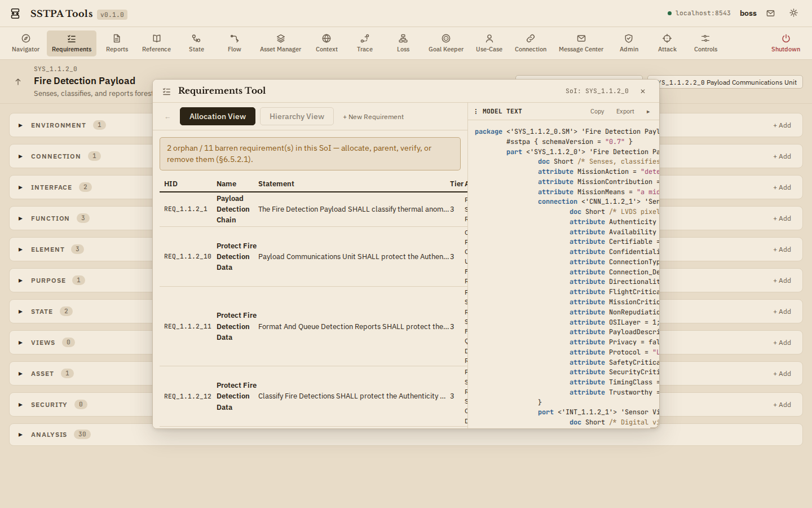Click the back arrow in Requirements Tool
This screenshot has width=812, height=508.
point(167,117)
